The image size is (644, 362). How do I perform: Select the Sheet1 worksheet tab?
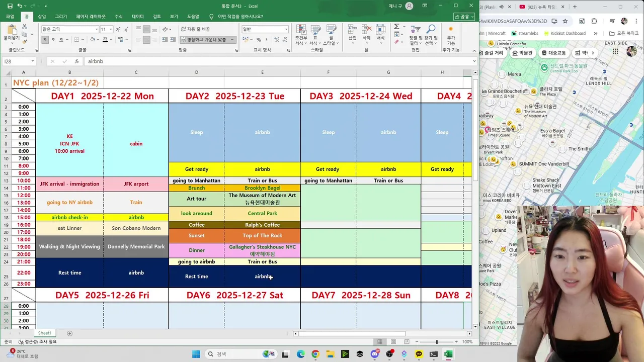[45, 333]
